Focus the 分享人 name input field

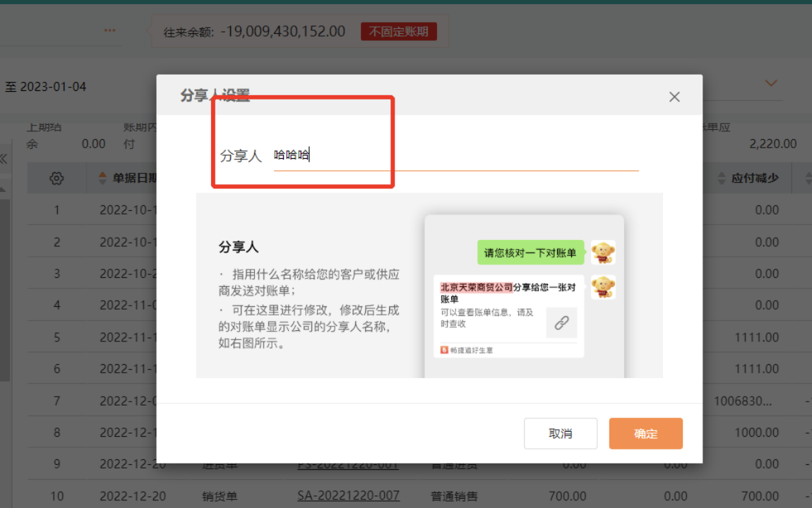[x=455, y=155]
